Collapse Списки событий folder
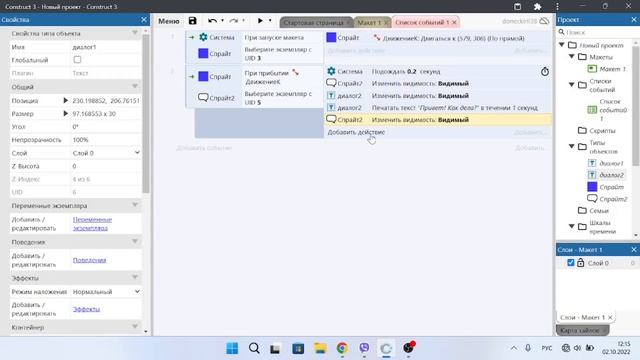This screenshot has height=360, width=640. [572, 84]
